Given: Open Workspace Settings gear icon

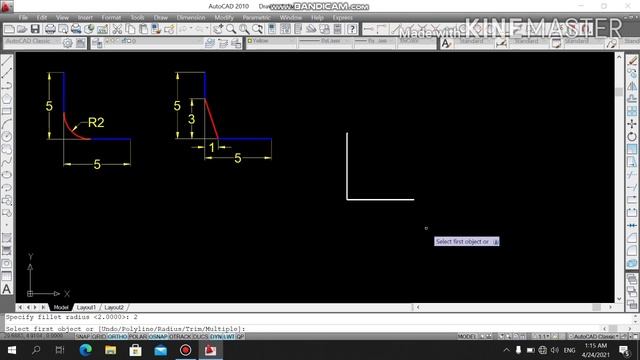Looking at the screenshot, I should (x=68, y=42).
